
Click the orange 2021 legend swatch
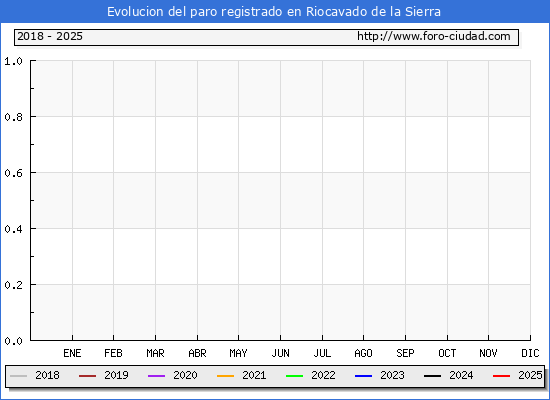click(226, 376)
